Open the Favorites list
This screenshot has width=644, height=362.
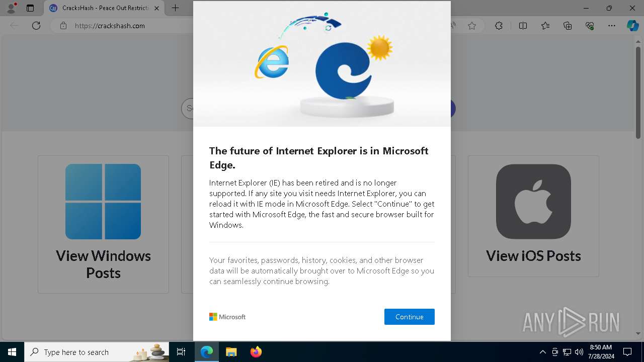click(x=545, y=26)
